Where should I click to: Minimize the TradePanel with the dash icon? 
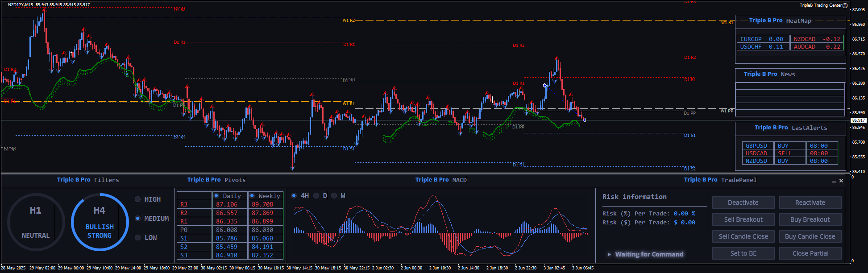(x=834, y=181)
